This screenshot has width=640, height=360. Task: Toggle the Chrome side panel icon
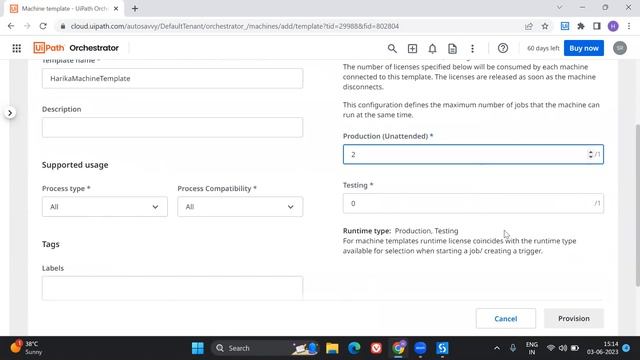[x=597, y=26]
